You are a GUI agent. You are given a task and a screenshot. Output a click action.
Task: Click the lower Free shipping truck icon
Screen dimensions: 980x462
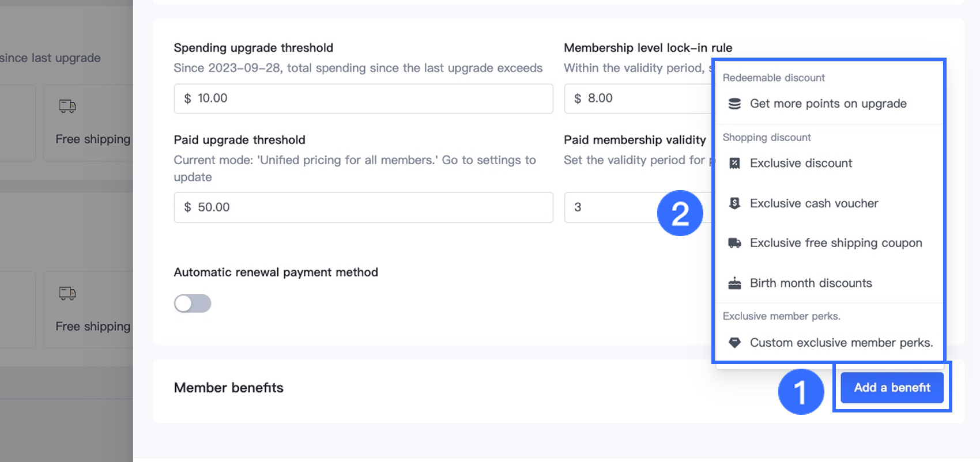pyautogui.click(x=67, y=293)
